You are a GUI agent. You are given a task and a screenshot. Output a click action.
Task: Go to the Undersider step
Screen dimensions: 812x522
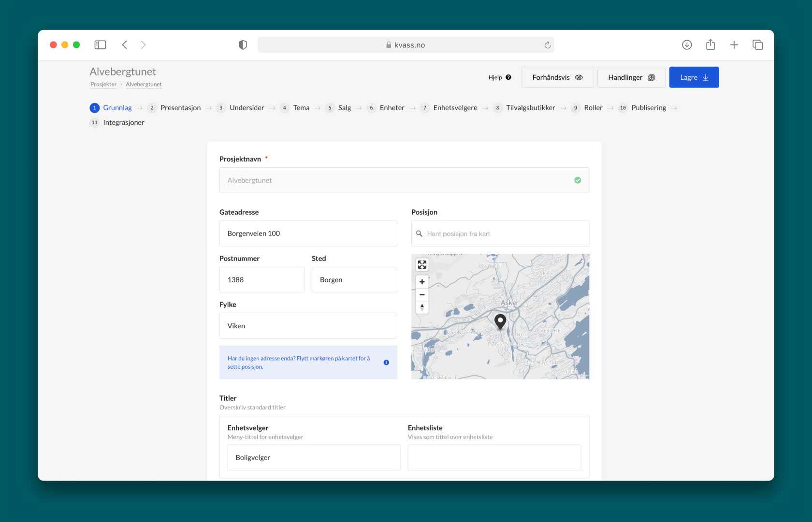240,108
